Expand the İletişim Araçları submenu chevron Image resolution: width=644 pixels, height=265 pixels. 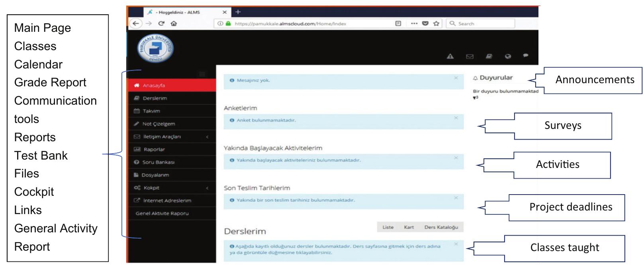[207, 137]
